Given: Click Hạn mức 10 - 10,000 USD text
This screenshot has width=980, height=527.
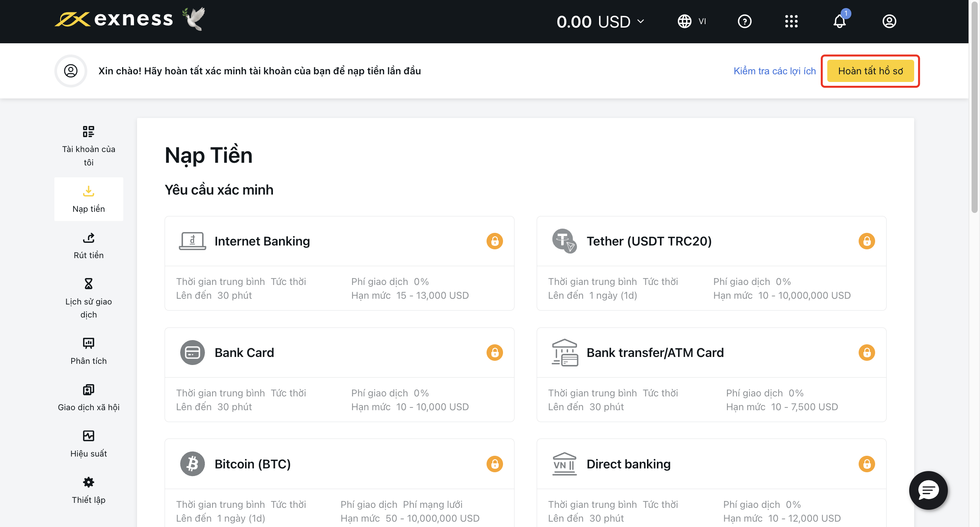Looking at the screenshot, I should [x=410, y=407].
